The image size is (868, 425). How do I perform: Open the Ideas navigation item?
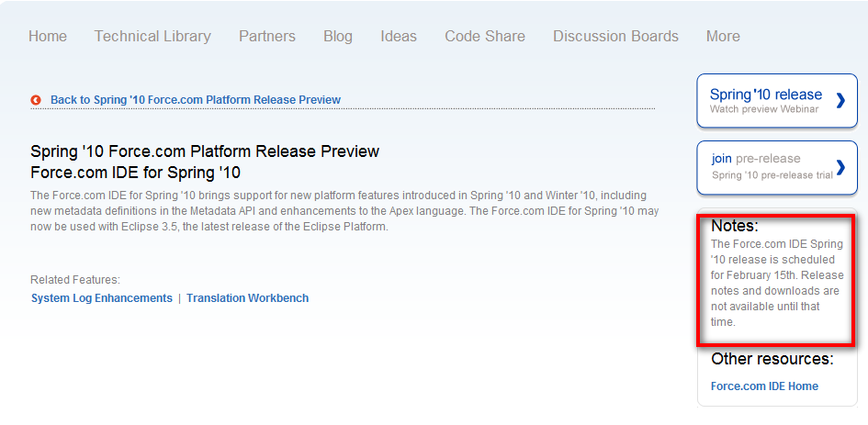399,36
